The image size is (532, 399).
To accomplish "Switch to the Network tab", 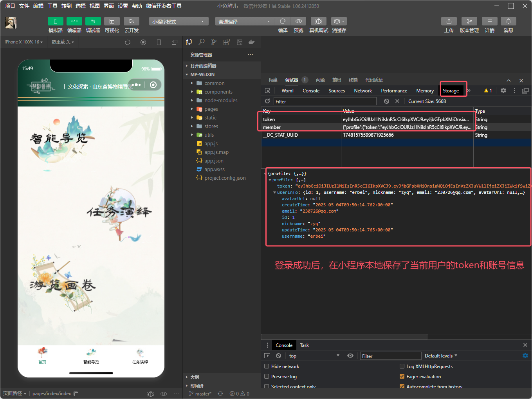I will [x=363, y=90].
